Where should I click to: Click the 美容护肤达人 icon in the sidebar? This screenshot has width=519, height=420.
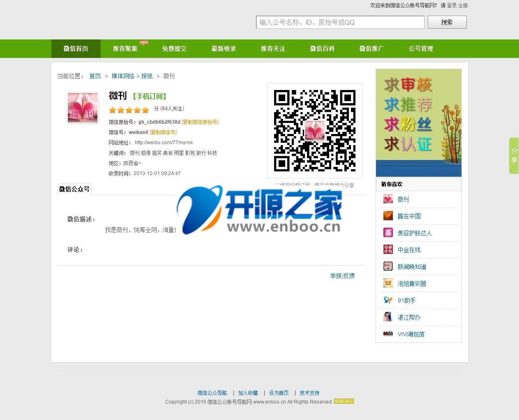(x=388, y=233)
